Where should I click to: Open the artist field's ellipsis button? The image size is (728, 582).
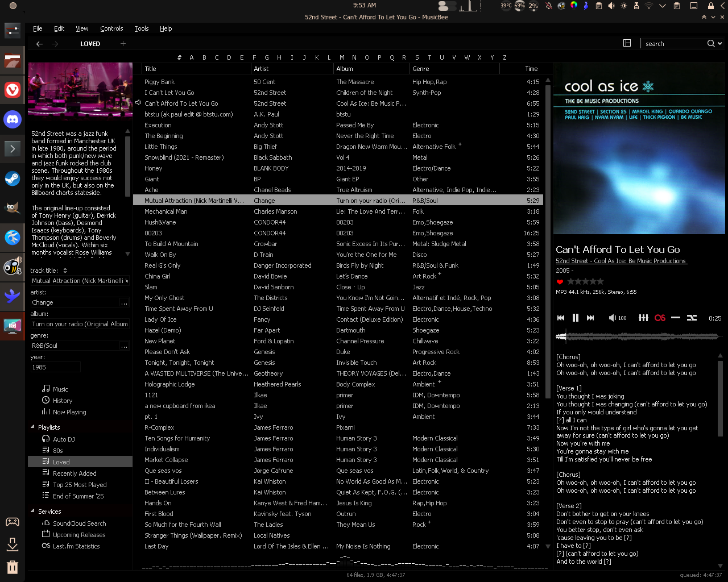pos(124,302)
